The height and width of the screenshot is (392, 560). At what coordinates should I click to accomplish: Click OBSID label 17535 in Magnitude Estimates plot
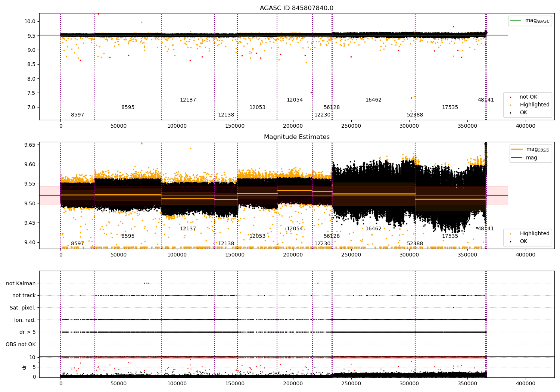coord(450,236)
